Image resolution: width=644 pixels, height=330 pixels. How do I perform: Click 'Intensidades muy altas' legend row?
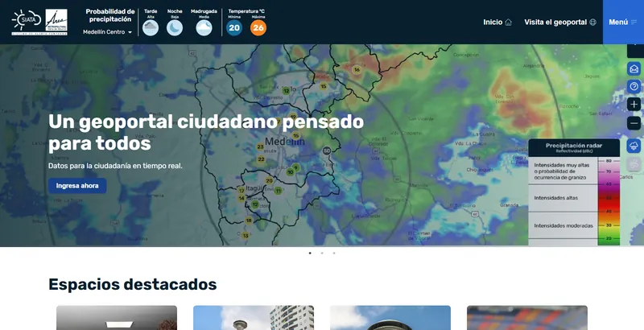pyautogui.click(x=562, y=171)
